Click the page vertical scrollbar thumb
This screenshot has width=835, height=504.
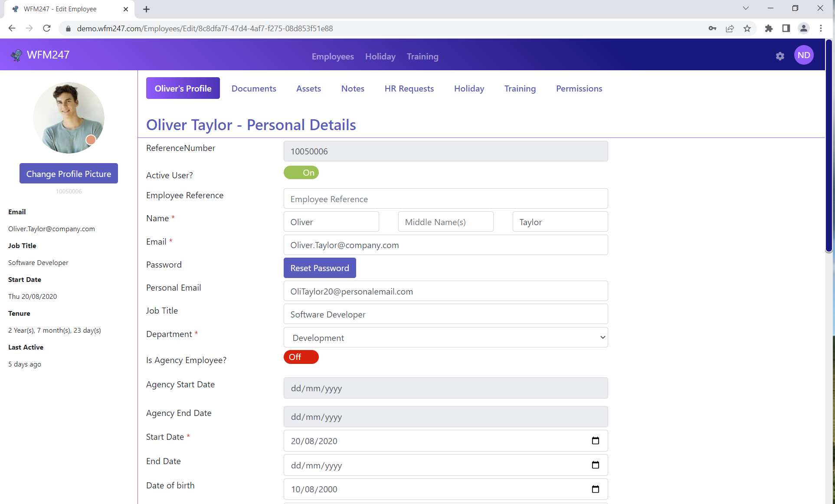coord(829,146)
